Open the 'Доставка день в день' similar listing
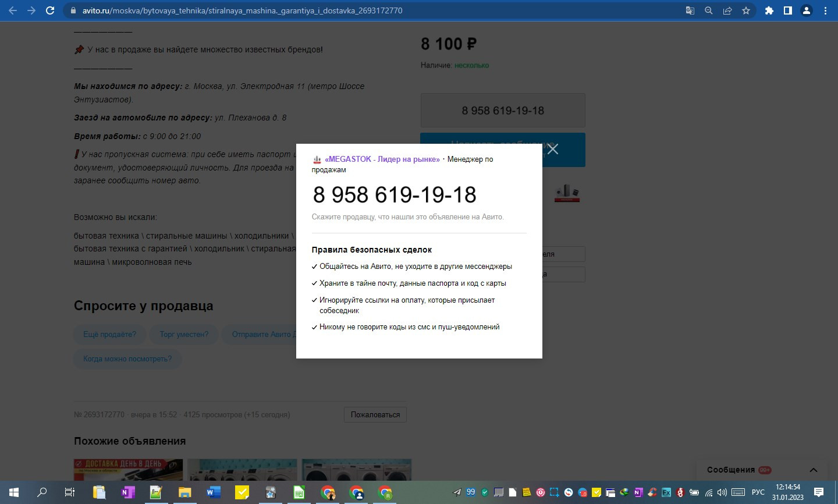 tap(128, 470)
